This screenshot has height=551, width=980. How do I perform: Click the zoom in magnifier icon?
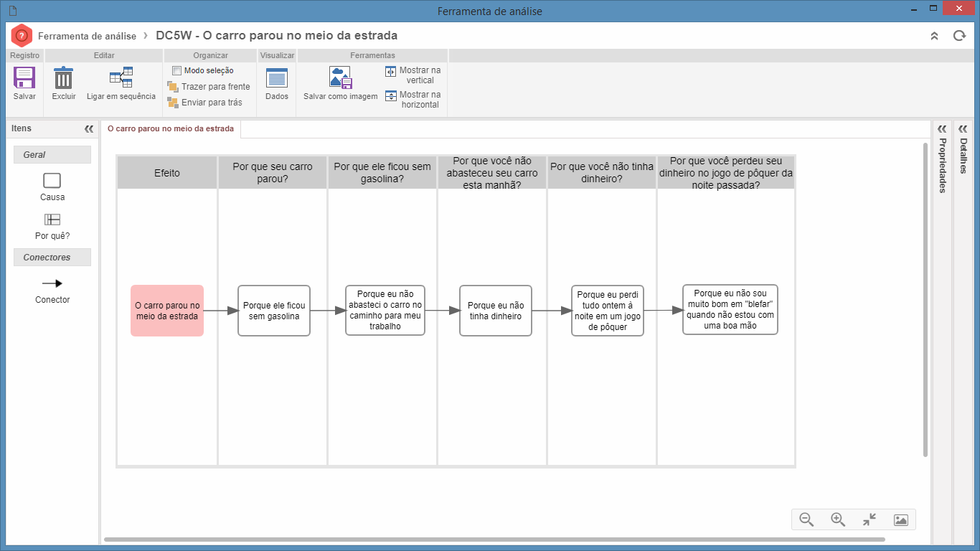coord(838,519)
